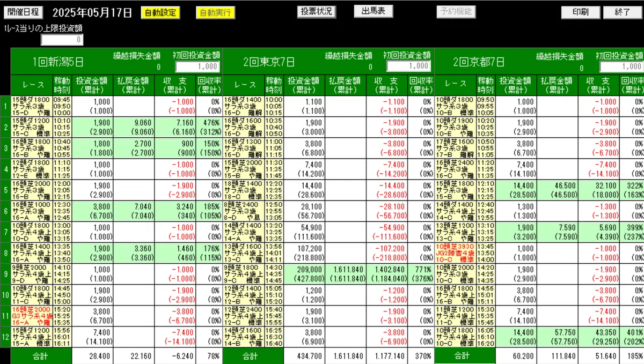Click the 新潟 total investment 28.400

tap(92, 355)
